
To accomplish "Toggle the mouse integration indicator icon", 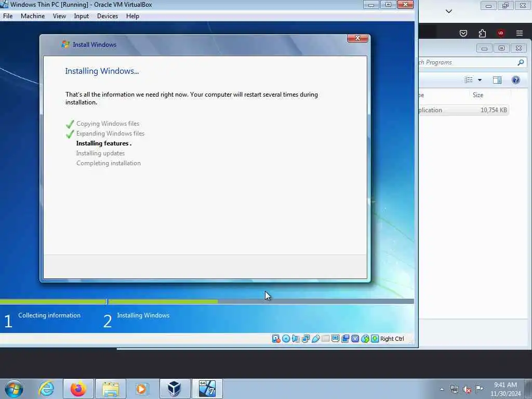I will click(x=365, y=339).
